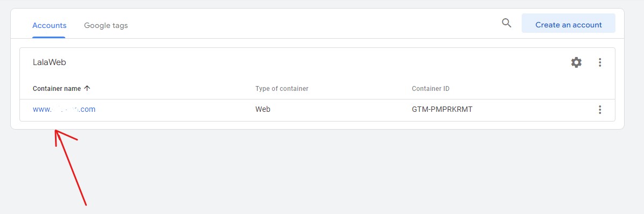The image size is (644, 214).
Task: Open LalaWeb account settings gear
Action: pos(576,62)
